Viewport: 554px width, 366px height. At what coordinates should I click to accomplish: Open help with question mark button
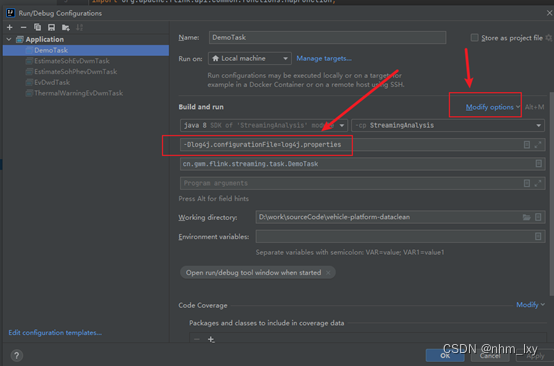(17, 355)
